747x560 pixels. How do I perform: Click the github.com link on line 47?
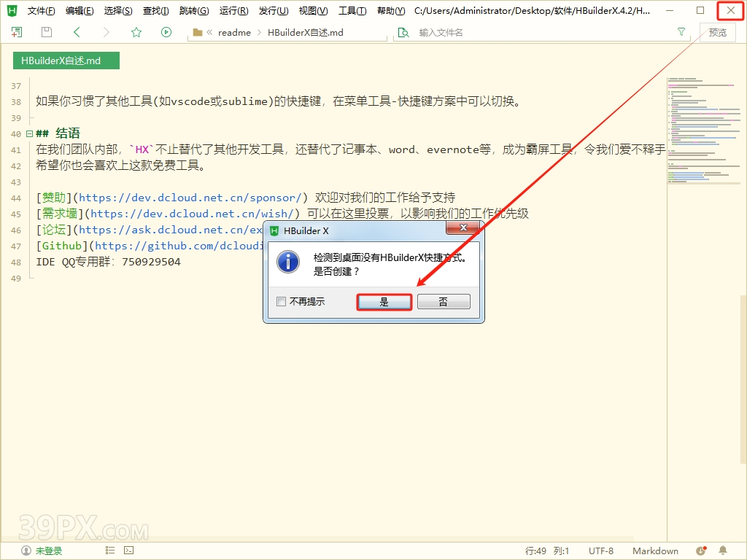pos(179,246)
